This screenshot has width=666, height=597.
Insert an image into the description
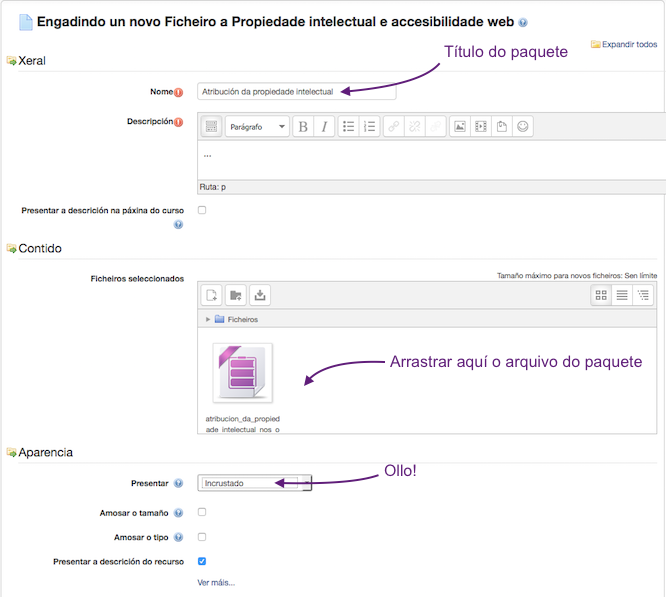[460, 127]
